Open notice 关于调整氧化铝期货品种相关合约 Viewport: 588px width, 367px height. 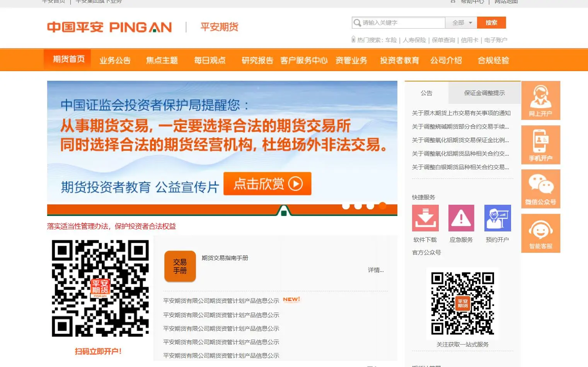(460, 154)
